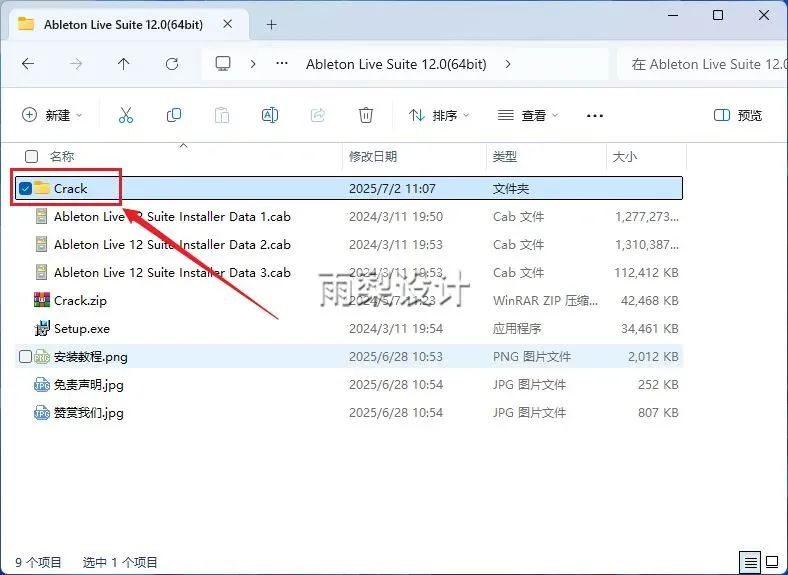Select the Setup.exe file name
The width and height of the screenshot is (788, 575).
[x=82, y=329]
